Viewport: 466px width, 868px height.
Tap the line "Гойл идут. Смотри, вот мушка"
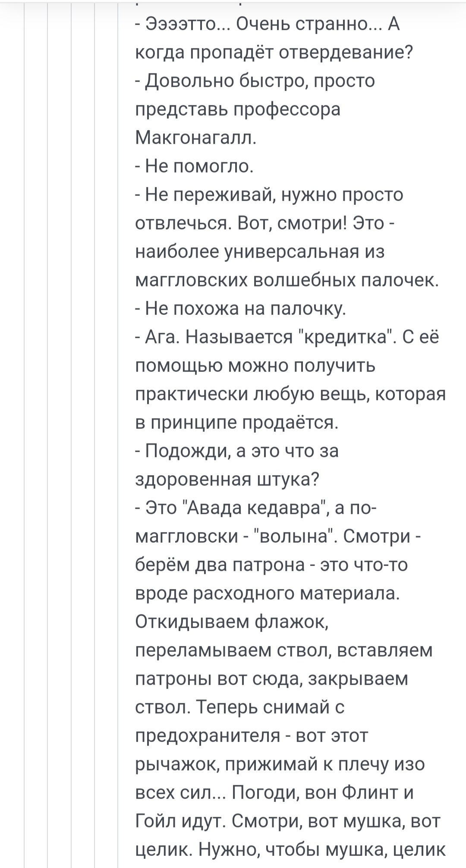288,821
